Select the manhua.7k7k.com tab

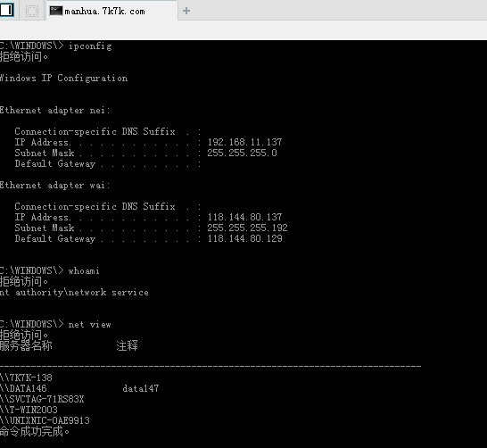coord(111,12)
